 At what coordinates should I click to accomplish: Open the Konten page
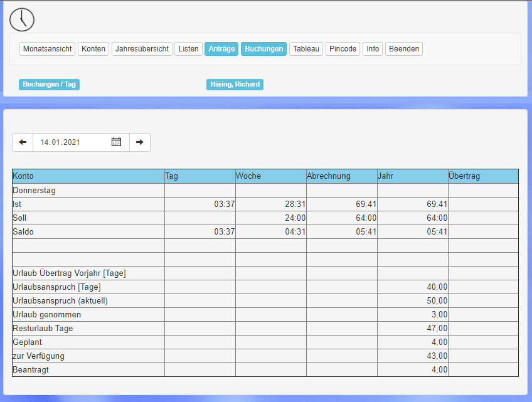click(x=93, y=49)
